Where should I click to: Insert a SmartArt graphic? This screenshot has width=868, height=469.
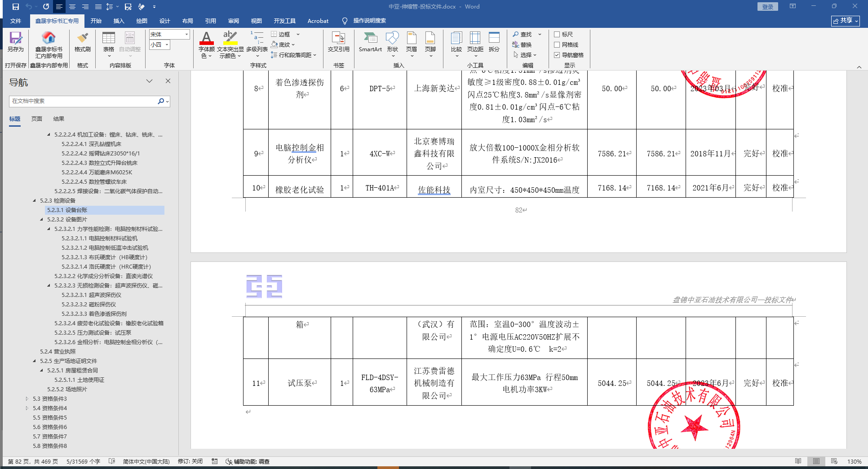click(370, 43)
